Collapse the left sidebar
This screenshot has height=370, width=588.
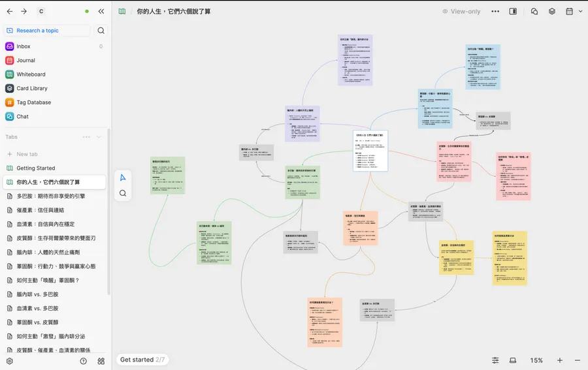click(x=101, y=12)
